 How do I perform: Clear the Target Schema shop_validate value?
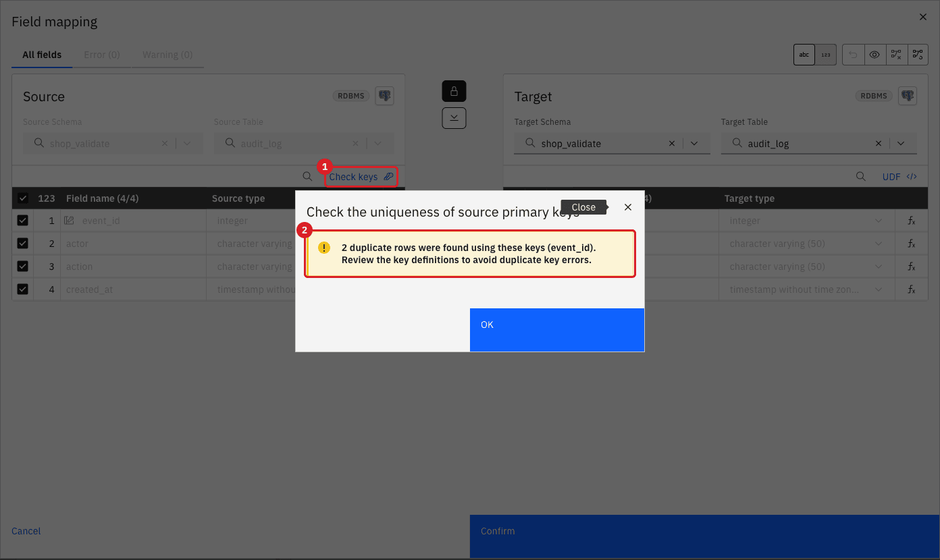click(x=672, y=144)
